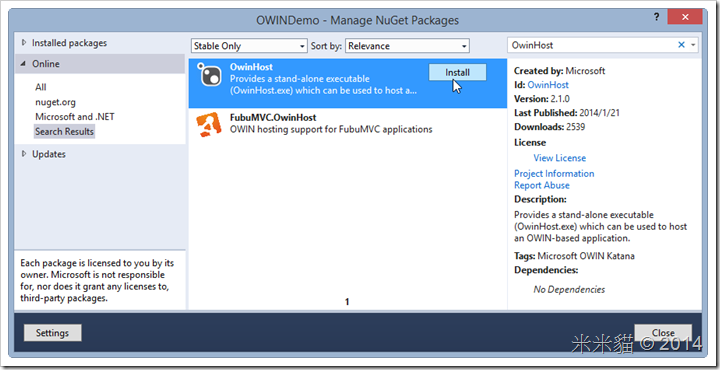
Task: Click the Downloads: 2539 text
Action: click(550, 127)
